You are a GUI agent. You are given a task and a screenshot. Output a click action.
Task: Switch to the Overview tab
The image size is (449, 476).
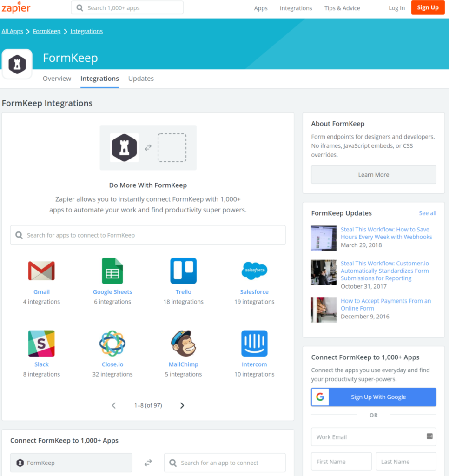[57, 79]
